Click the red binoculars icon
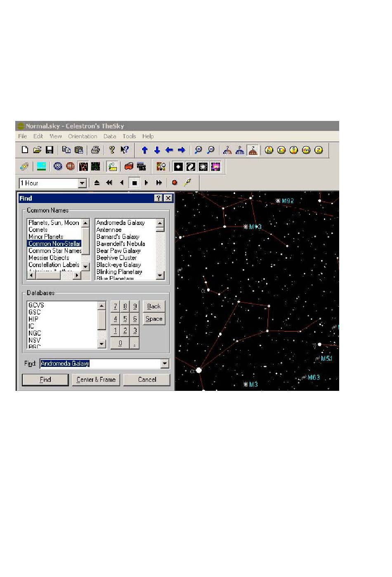This screenshot has height=577, width=392. [129, 166]
